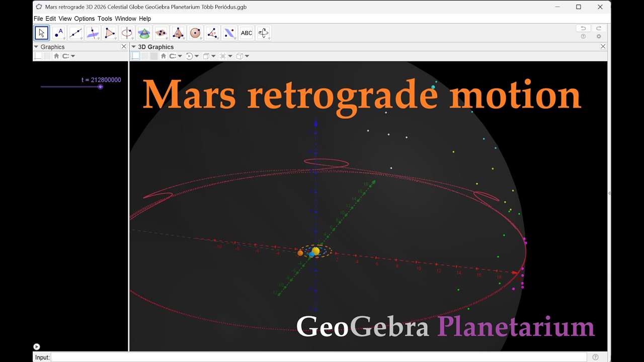Image resolution: width=644 pixels, height=362 pixels.
Task: Close the 3D Graphics panel
Action: [x=603, y=47]
